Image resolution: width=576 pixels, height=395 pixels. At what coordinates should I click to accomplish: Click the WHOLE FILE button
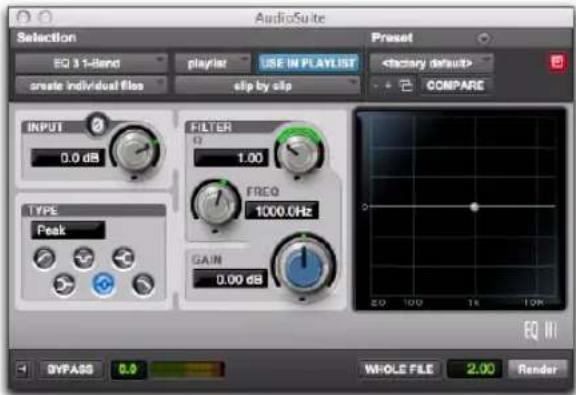pyautogui.click(x=399, y=369)
